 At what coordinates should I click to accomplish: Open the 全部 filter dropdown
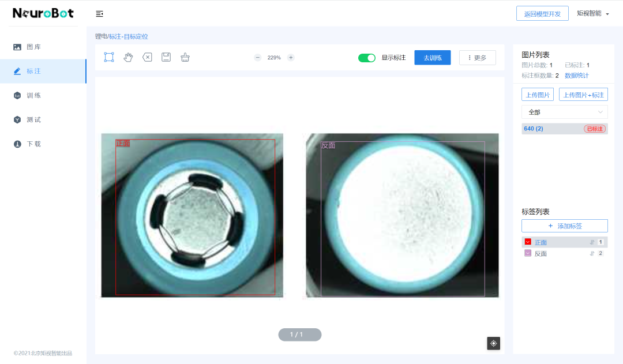tap(564, 112)
